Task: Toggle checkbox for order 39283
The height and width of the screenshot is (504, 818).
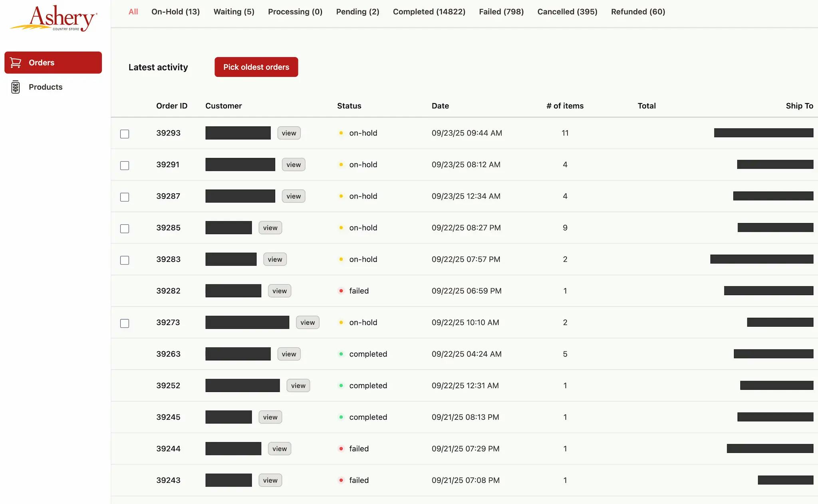Action: (x=125, y=260)
